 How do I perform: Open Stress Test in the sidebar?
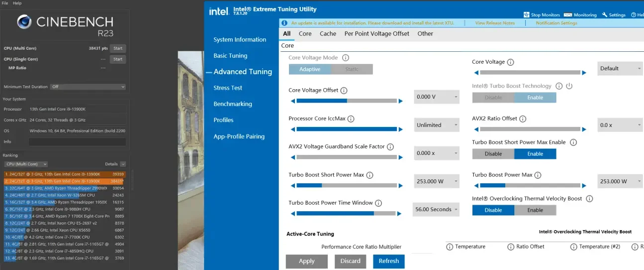[228, 88]
